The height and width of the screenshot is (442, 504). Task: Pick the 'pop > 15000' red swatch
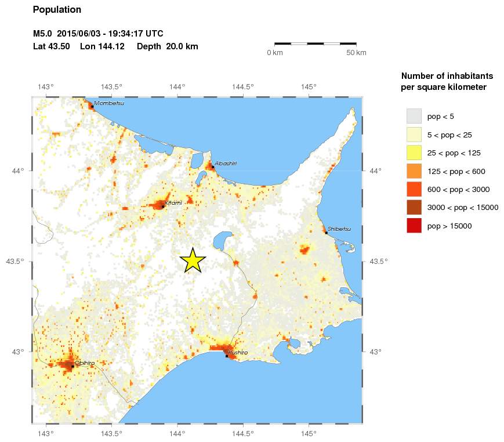pyautogui.click(x=414, y=226)
